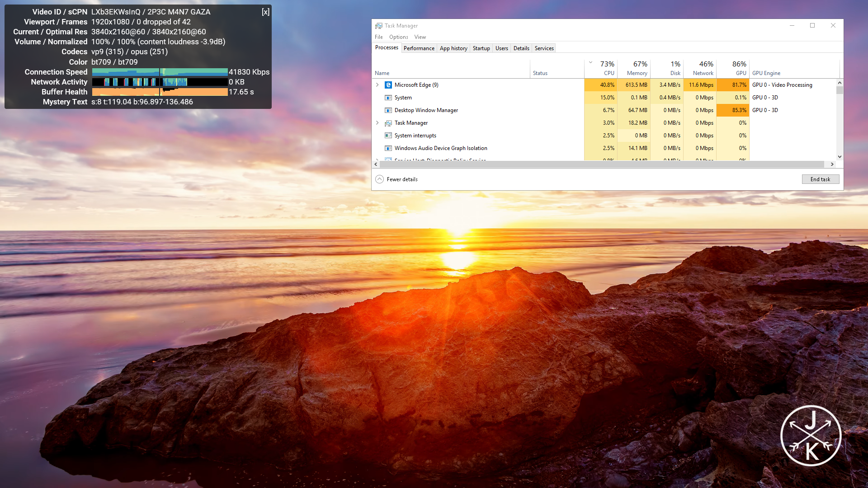Open the Options menu

tap(399, 37)
